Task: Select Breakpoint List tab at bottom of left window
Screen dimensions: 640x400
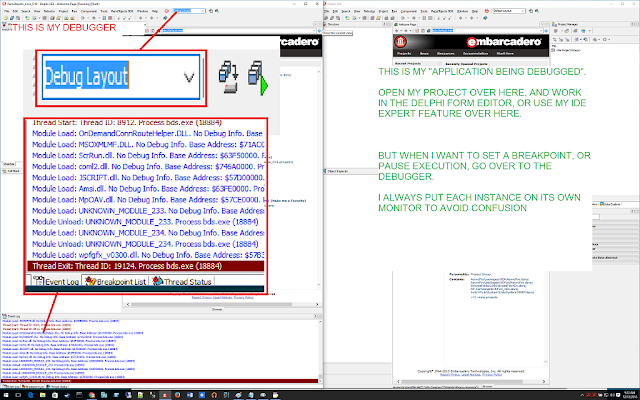Action: pos(33,386)
